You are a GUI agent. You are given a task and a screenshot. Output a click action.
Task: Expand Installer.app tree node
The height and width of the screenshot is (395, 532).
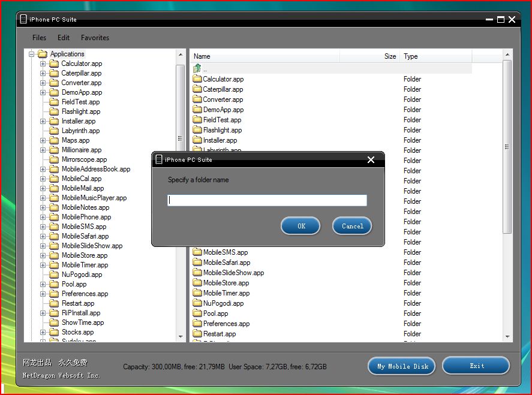click(43, 122)
